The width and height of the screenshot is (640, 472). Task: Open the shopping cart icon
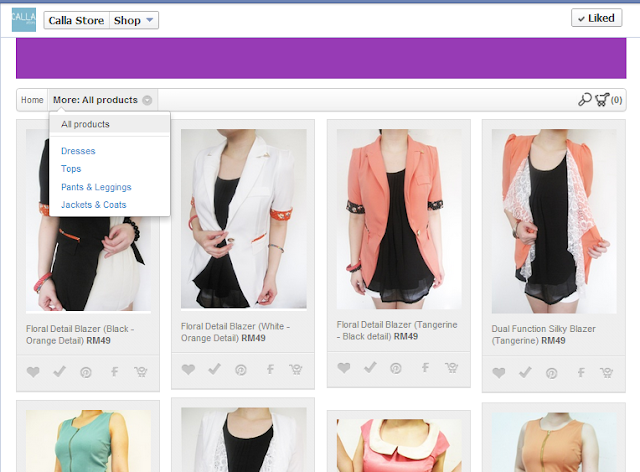coord(602,100)
